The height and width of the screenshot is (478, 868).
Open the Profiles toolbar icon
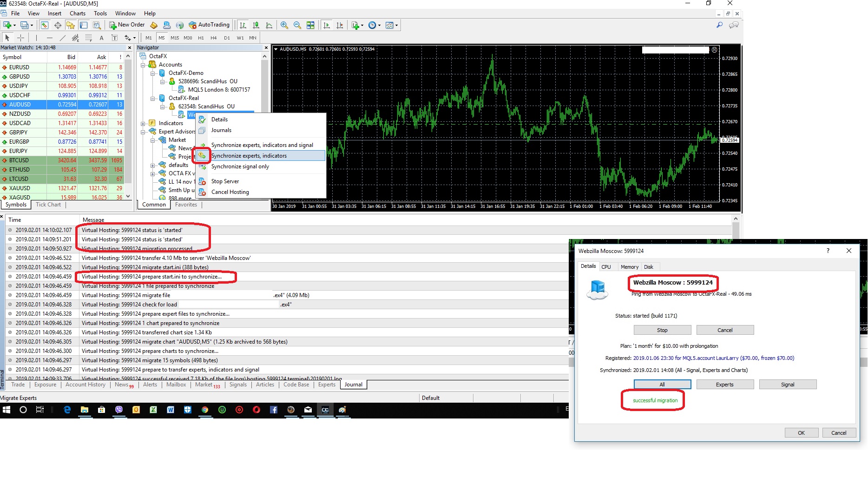coord(26,25)
